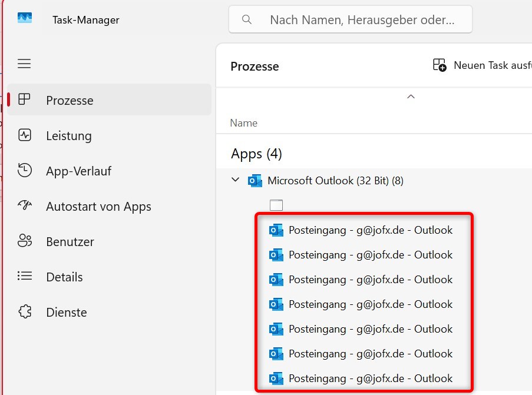
Task: Click the App-Verlauf history clock icon
Action: [x=24, y=171]
